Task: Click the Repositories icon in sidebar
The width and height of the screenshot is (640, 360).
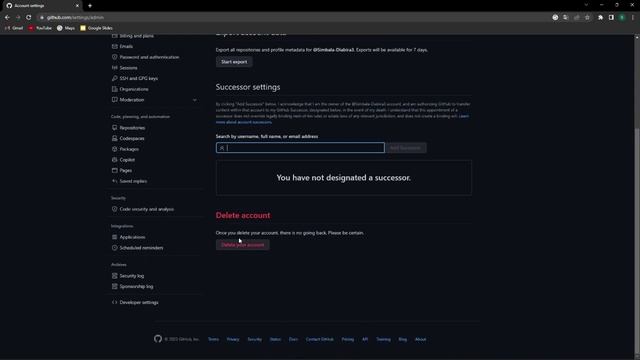Action: click(115, 128)
